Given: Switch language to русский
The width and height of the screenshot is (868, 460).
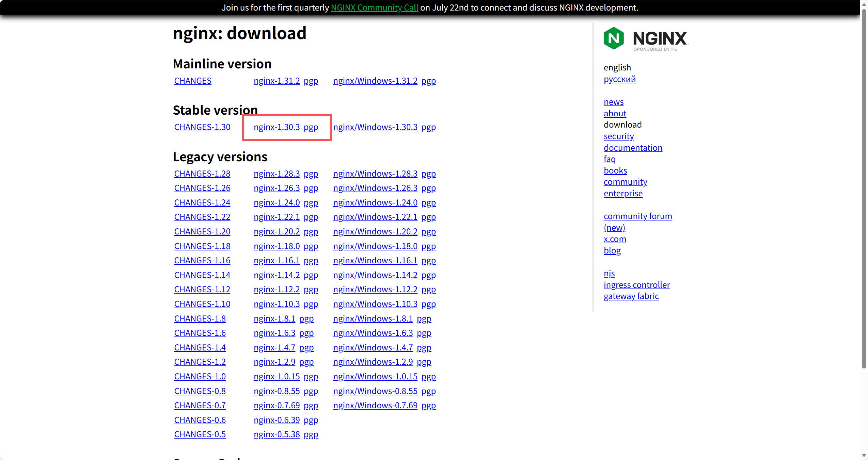Looking at the screenshot, I should pos(619,79).
